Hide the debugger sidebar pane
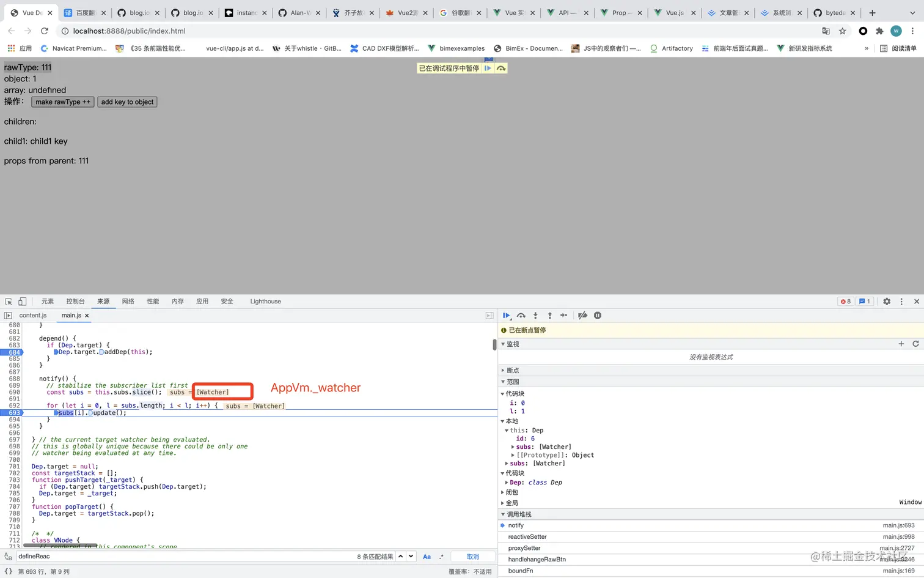Image resolution: width=924 pixels, height=578 pixels. pyautogui.click(x=490, y=316)
